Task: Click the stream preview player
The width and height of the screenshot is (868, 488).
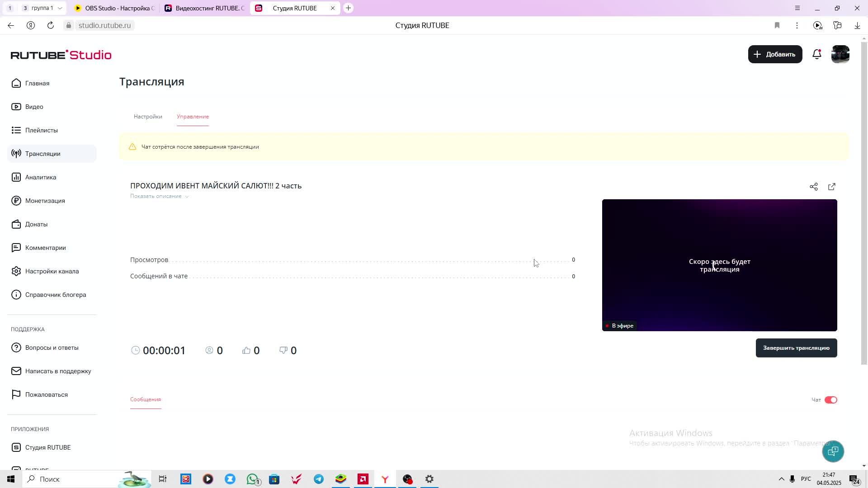Action: pyautogui.click(x=719, y=265)
